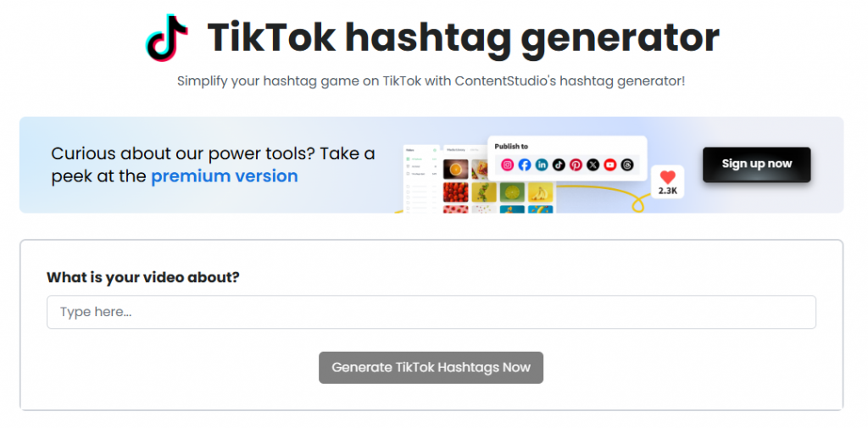Select the YouTube icon under Publish to

(610, 164)
